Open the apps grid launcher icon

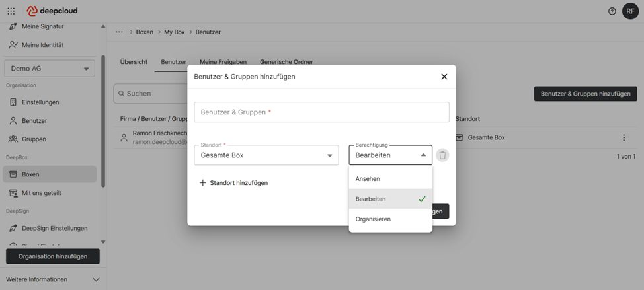pos(11,11)
